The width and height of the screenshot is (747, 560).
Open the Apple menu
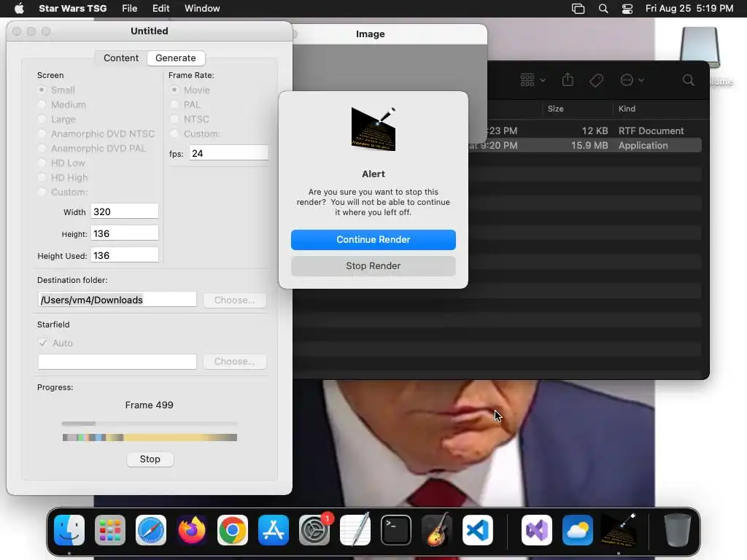19,8
